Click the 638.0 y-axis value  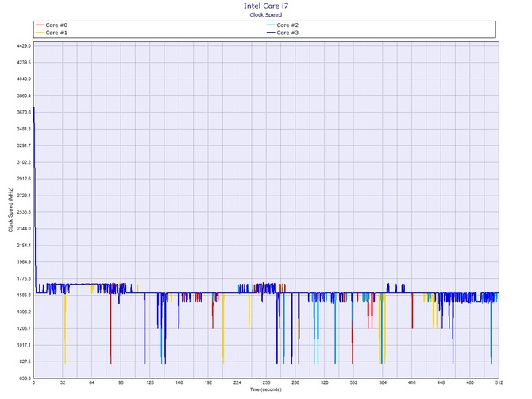point(25,378)
